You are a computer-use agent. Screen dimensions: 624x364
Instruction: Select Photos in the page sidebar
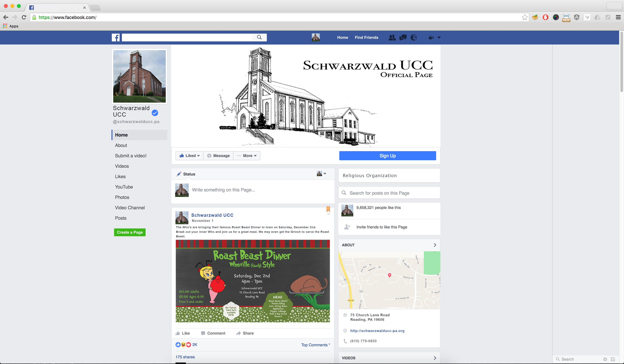click(x=122, y=197)
